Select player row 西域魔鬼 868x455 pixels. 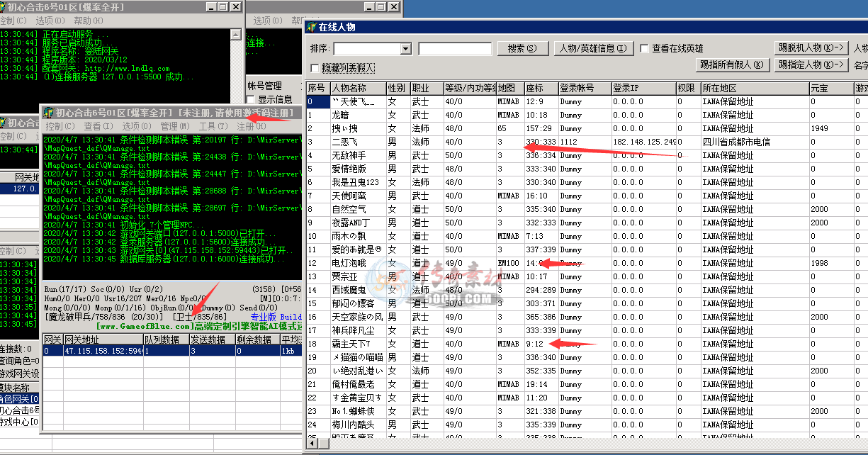(x=587, y=290)
